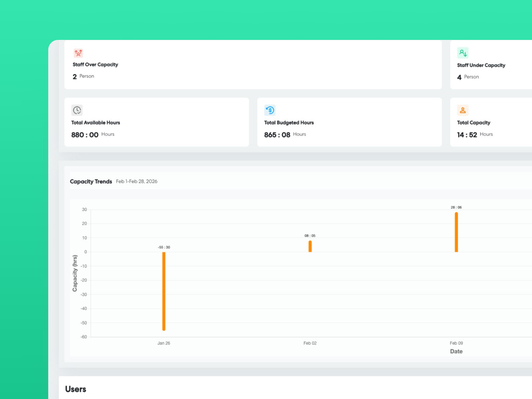Click the orange person icon above Total Capacity
This screenshot has height=399, width=532.
tap(462, 110)
